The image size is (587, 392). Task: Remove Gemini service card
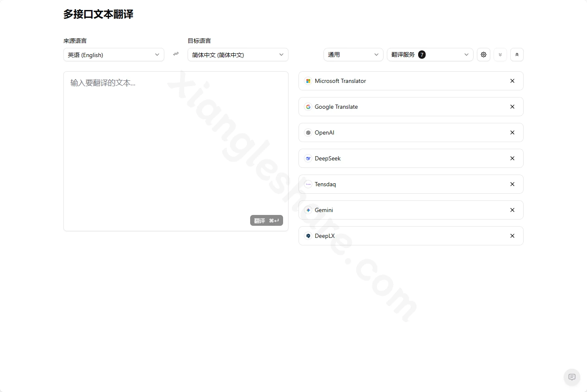[512, 210]
